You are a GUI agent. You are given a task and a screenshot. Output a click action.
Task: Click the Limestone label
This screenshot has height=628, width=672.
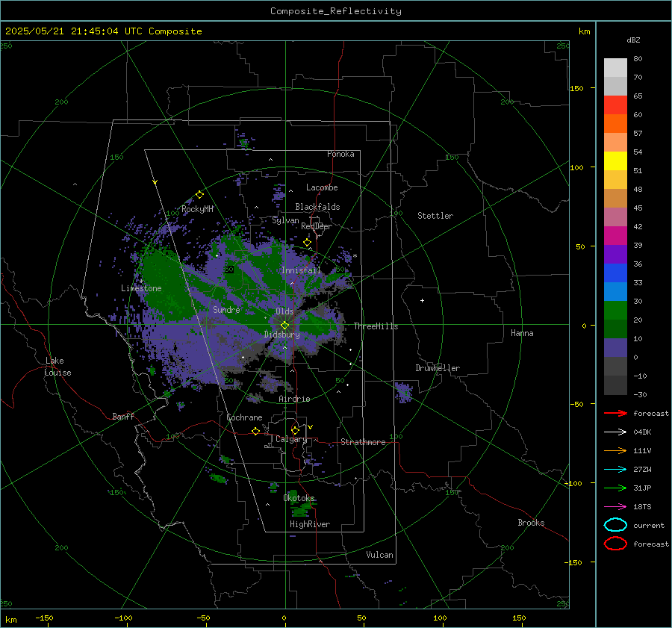tap(141, 288)
